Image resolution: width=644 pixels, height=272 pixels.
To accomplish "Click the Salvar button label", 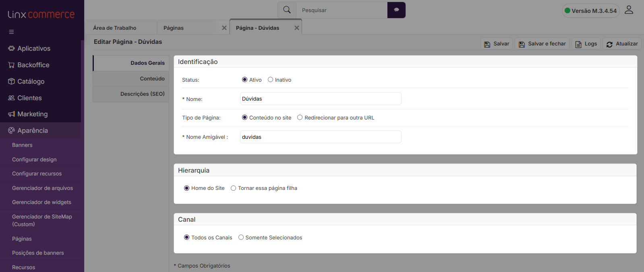I will coord(501,44).
